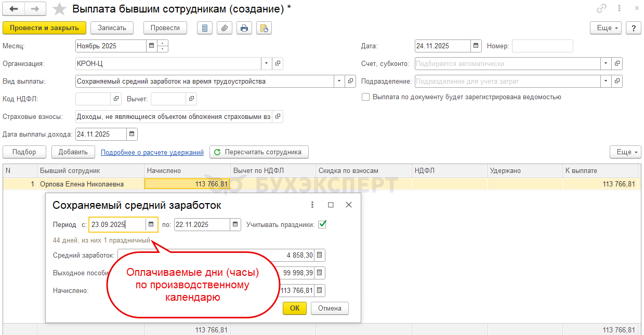Screen dimensions: 644x335
Task: Open the Счет, субконто item form icon
Action: click(617, 63)
